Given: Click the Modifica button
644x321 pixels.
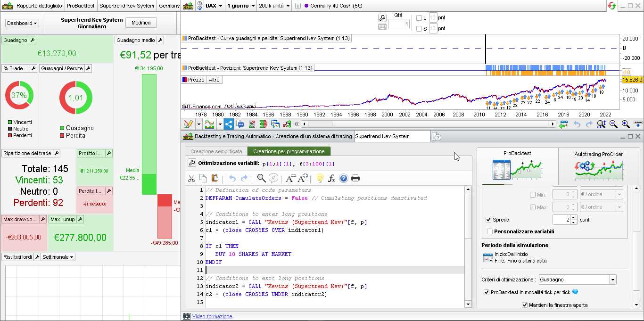Looking at the screenshot, I should tap(141, 23).
